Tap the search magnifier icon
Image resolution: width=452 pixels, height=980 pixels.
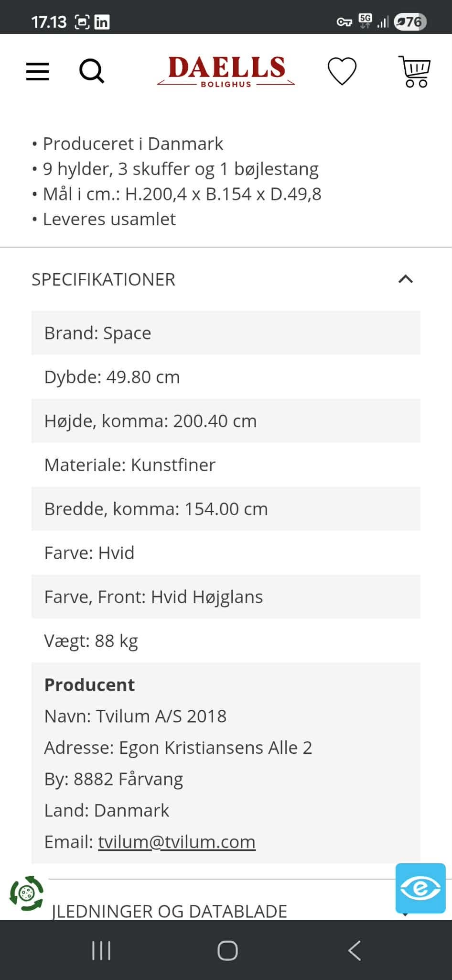tap(91, 71)
